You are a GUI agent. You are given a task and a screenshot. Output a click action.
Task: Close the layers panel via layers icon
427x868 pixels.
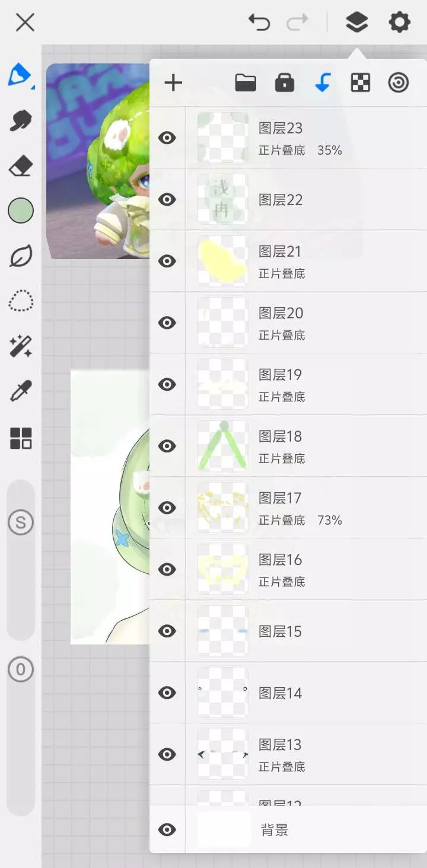[x=356, y=23]
